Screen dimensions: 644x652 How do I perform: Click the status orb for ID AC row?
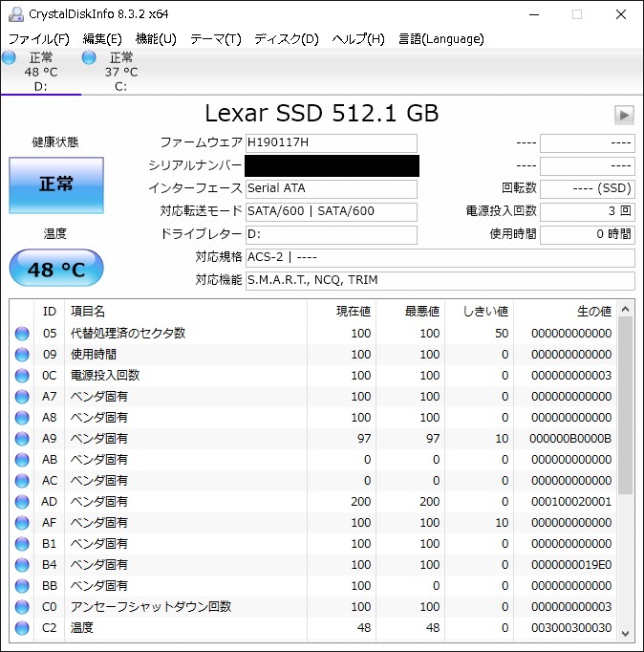pyautogui.click(x=22, y=481)
